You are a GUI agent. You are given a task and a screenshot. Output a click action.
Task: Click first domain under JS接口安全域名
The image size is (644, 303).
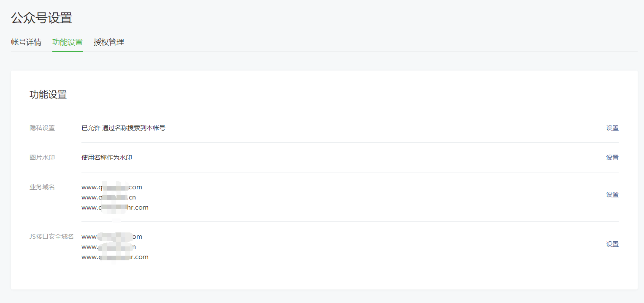point(112,237)
